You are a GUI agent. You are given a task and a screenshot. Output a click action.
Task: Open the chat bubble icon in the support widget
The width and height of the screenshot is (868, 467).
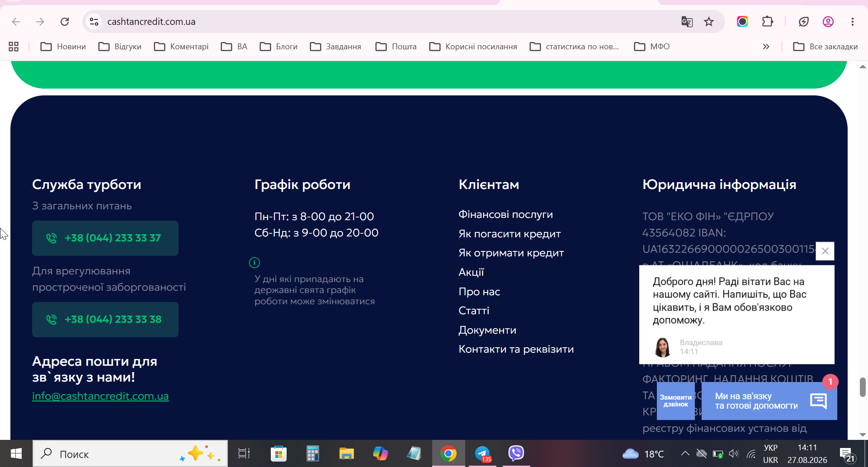click(819, 401)
